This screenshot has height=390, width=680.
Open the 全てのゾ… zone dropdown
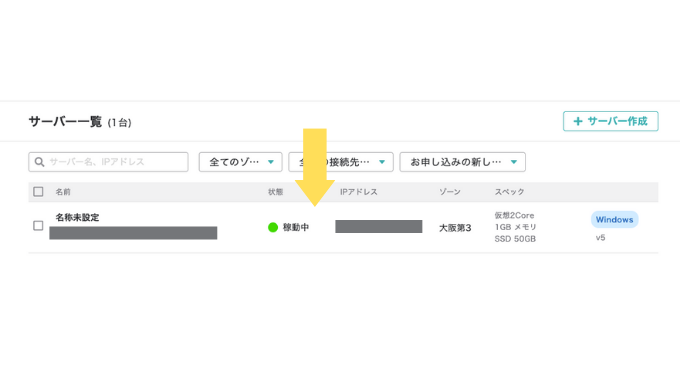(241, 162)
